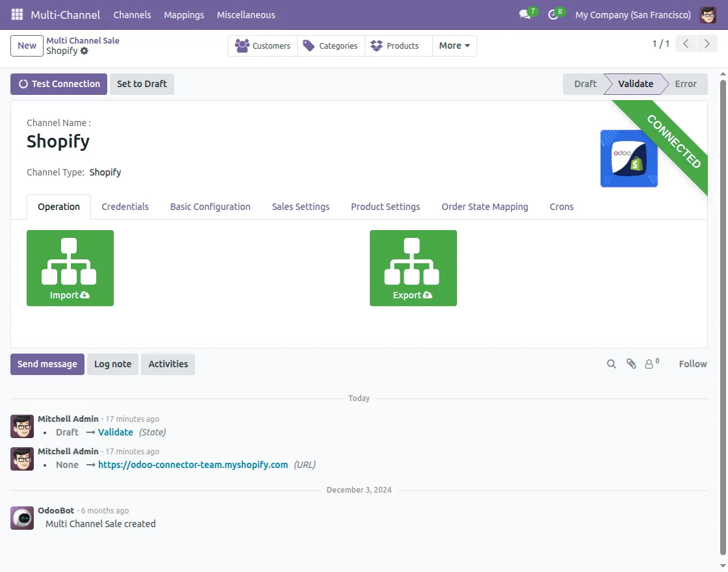The image size is (728, 572).
Task: Click the Set to Draft button
Action: (x=142, y=84)
